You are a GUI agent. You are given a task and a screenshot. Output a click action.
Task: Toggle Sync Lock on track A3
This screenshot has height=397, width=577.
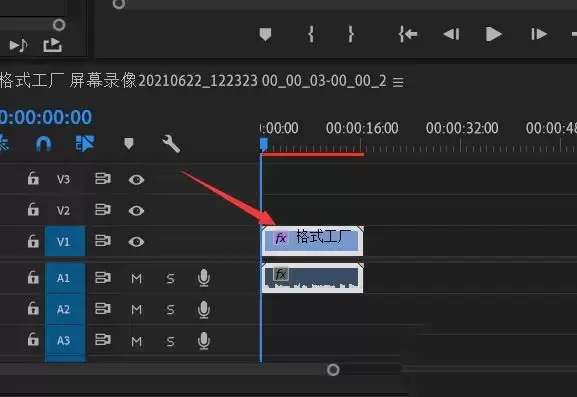click(103, 340)
